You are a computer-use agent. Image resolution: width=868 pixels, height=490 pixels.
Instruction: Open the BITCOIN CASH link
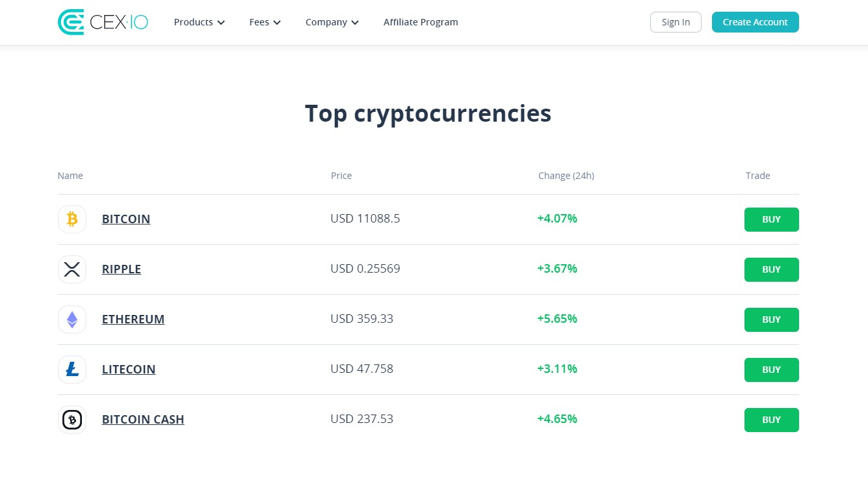143,420
